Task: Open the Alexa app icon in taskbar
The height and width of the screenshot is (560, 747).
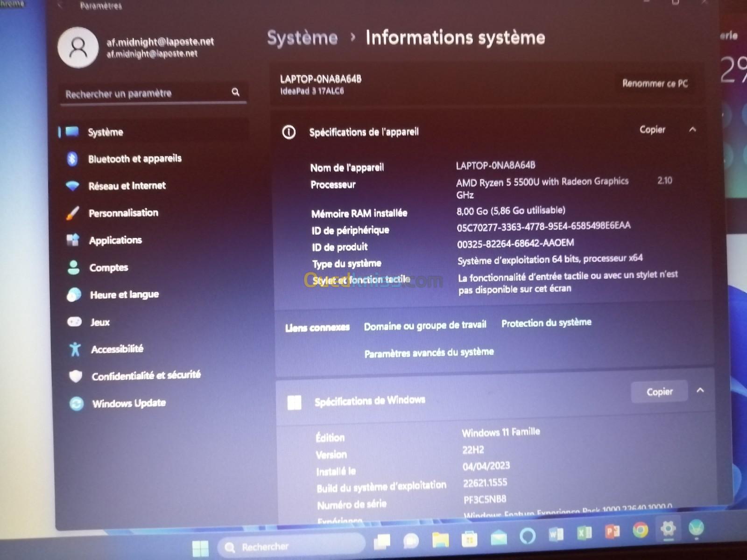Action: (x=528, y=536)
